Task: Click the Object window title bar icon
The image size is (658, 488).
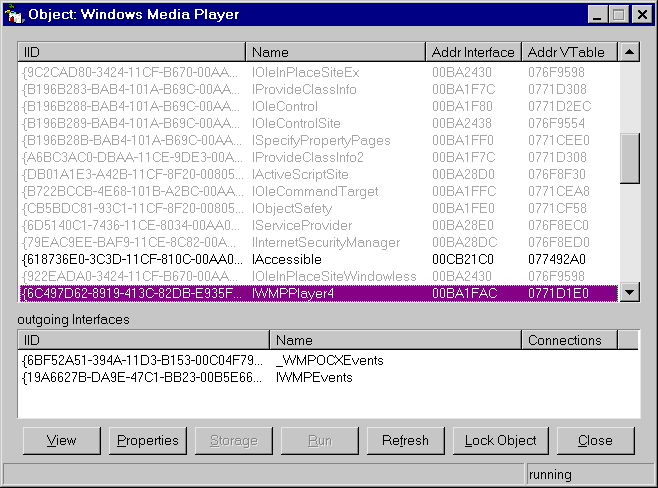Action: click(14, 15)
